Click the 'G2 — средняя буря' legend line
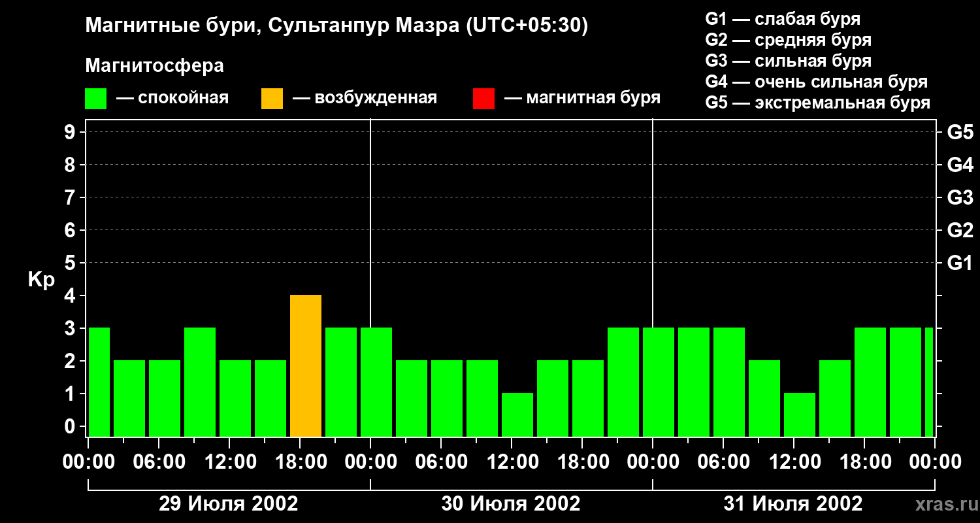The height and width of the screenshot is (523, 980). pyautogui.click(x=789, y=40)
